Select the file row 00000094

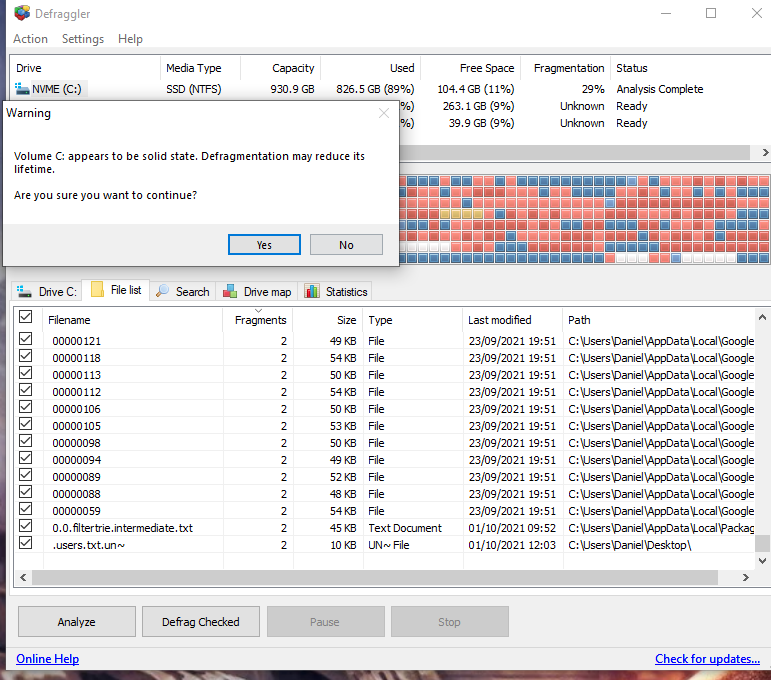pyautogui.click(x=386, y=460)
